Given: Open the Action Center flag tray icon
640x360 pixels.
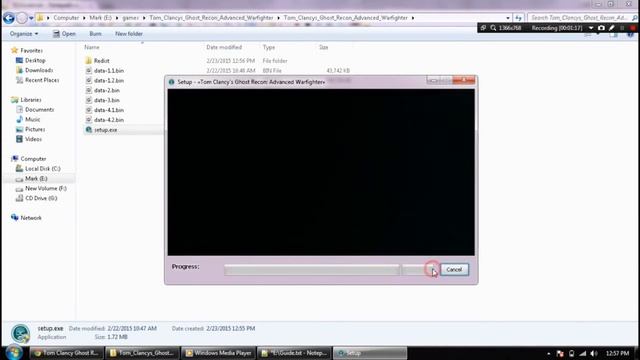Looking at the screenshot, I should tap(560, 353).
